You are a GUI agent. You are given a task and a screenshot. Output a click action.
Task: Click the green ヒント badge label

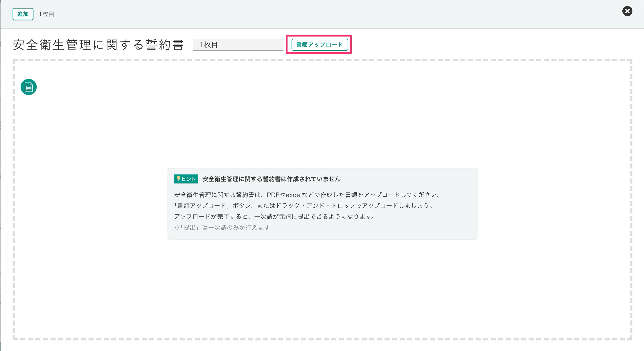[x=189, y=179]
